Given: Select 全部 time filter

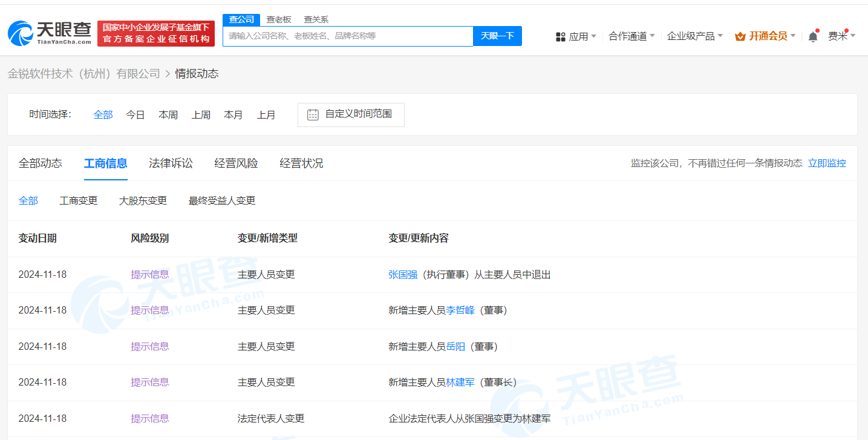Looking at the screenshot, I should tap(103, 114).
